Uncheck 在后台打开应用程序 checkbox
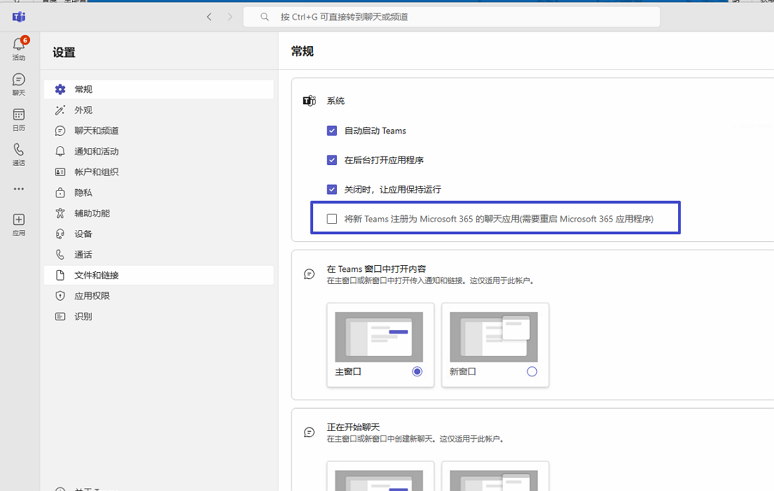The height and width of the screenshot is (491, 774). pos(332,160)
